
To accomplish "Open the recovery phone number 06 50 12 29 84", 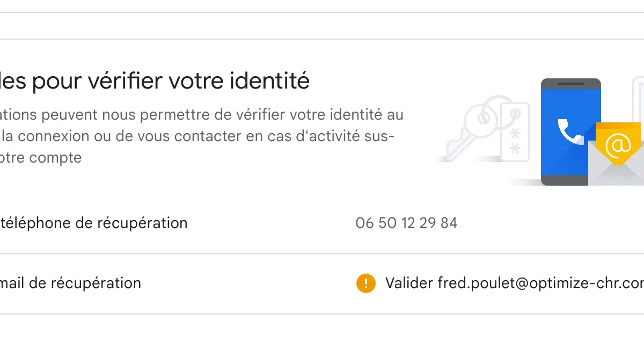I will pyautogui.click(x=406, y=223).
